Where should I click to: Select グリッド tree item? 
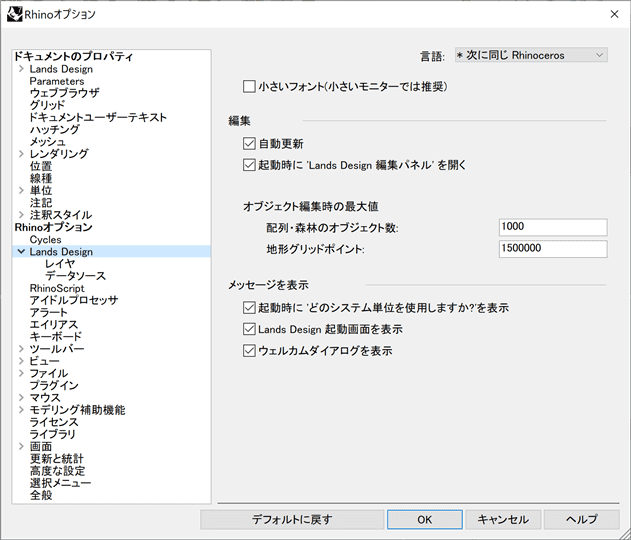(47, 105)
